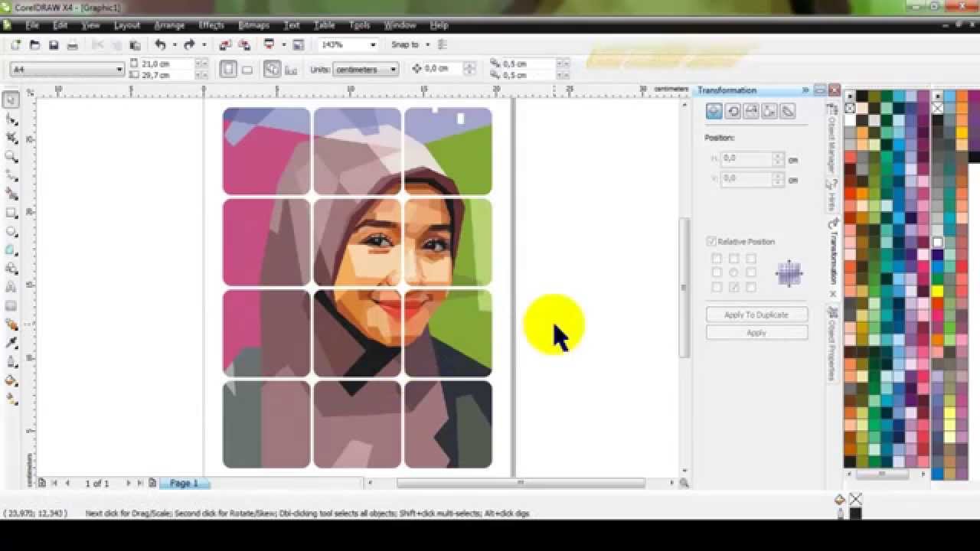Expand the Snap to dropdown

click(428, 45)
